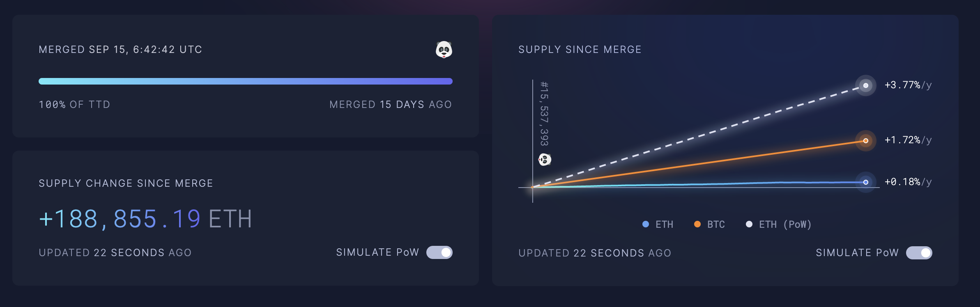Click the Merged 15 Days Ago text
Image resolution: width=980 pixels, height=307 pixels.
tap(390, 105)
